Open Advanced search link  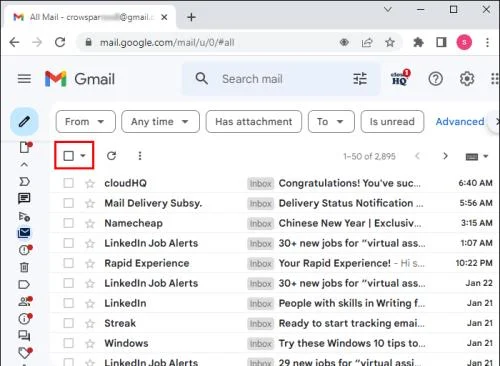(460, 122)
